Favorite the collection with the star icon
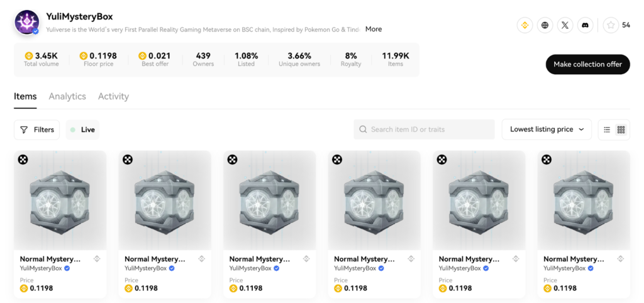Screen dimensions: 644x303 pyautogui.click(x=611, y=25)
